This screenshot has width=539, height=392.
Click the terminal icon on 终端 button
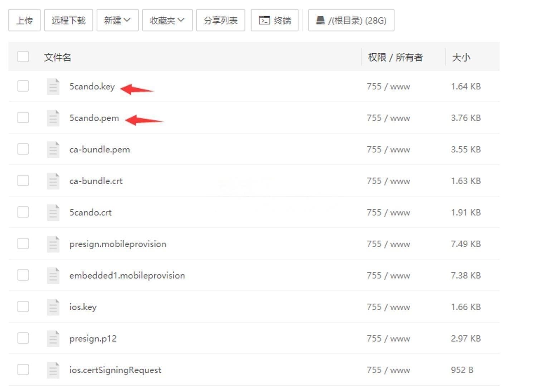click(x=264, y=20)
